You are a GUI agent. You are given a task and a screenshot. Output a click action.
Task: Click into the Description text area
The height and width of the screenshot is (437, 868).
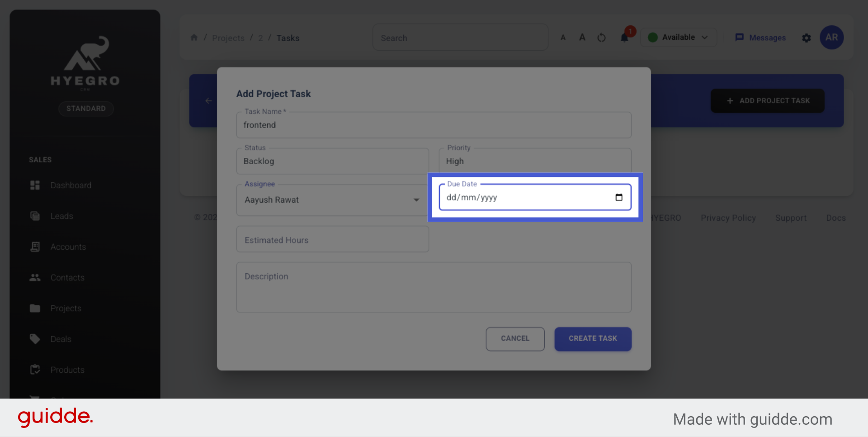434,287
